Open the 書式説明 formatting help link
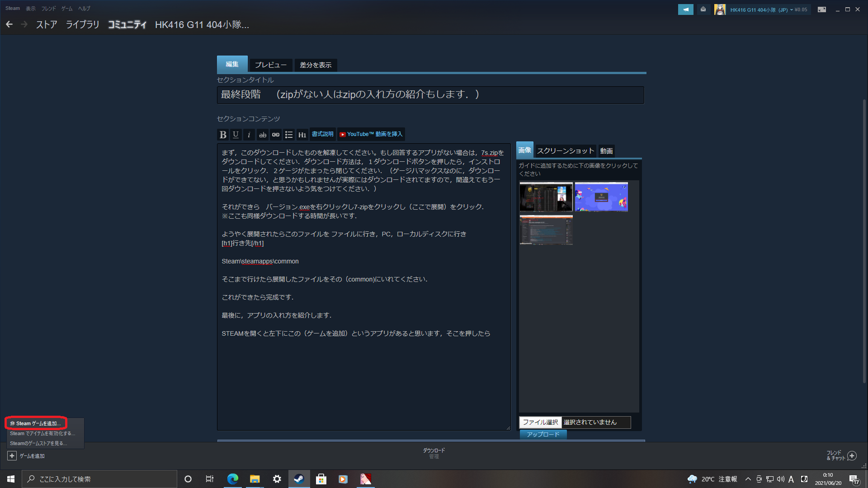868x488 pixels. tap(322, 134)
